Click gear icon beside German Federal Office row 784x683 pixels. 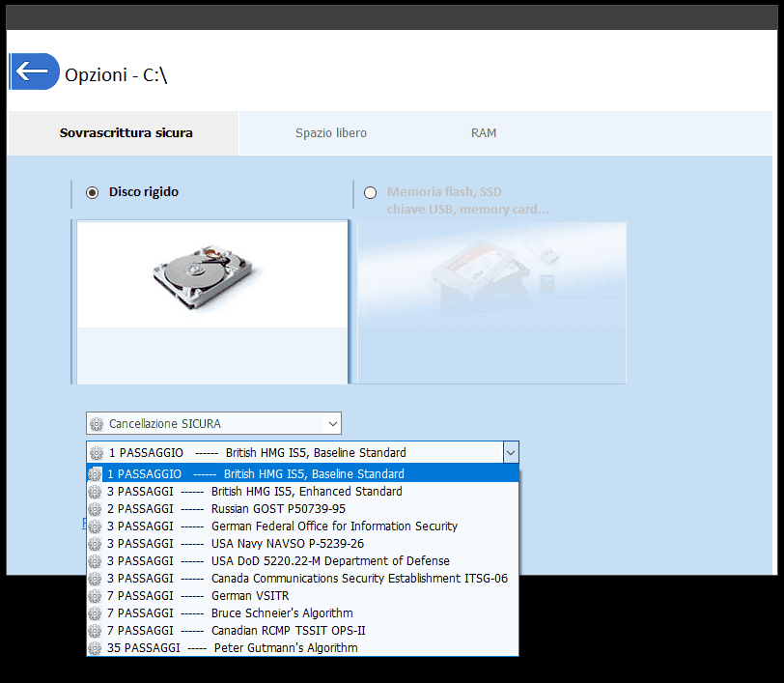pos(95,526)
